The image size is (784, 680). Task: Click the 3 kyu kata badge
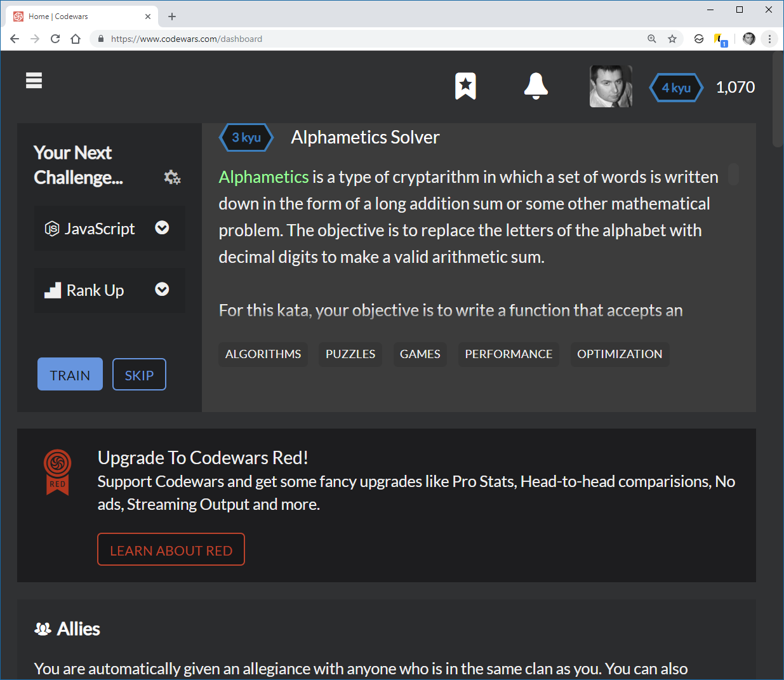(246, 138)
